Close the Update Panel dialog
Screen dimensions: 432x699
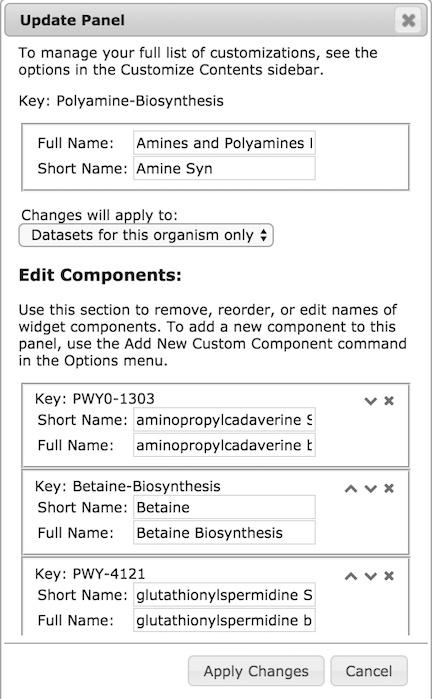pyautogui.click(x=408, y=20)
